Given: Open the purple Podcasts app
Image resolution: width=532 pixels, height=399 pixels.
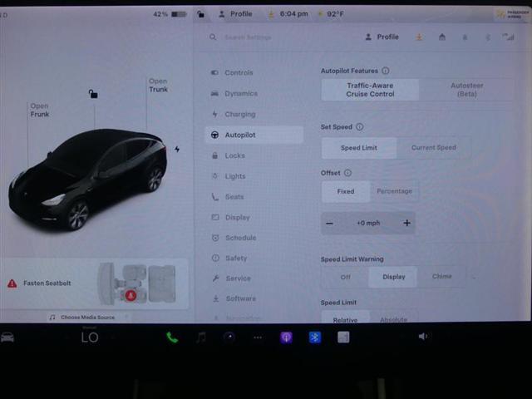Looking at the screenshot, I should pyautogui.click(x=286, y=337).
